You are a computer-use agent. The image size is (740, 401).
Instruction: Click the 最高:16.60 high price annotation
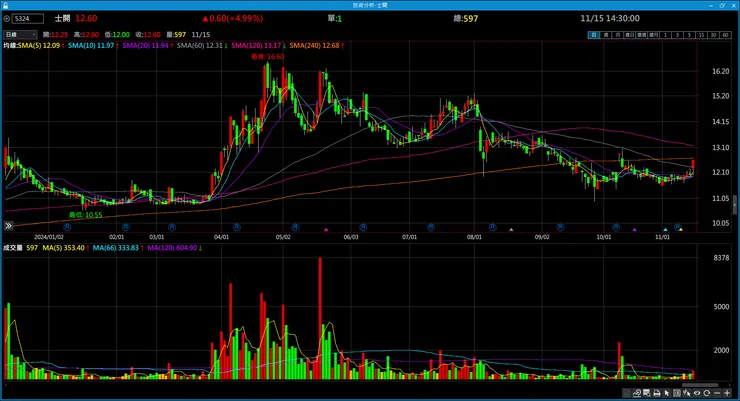268,57
